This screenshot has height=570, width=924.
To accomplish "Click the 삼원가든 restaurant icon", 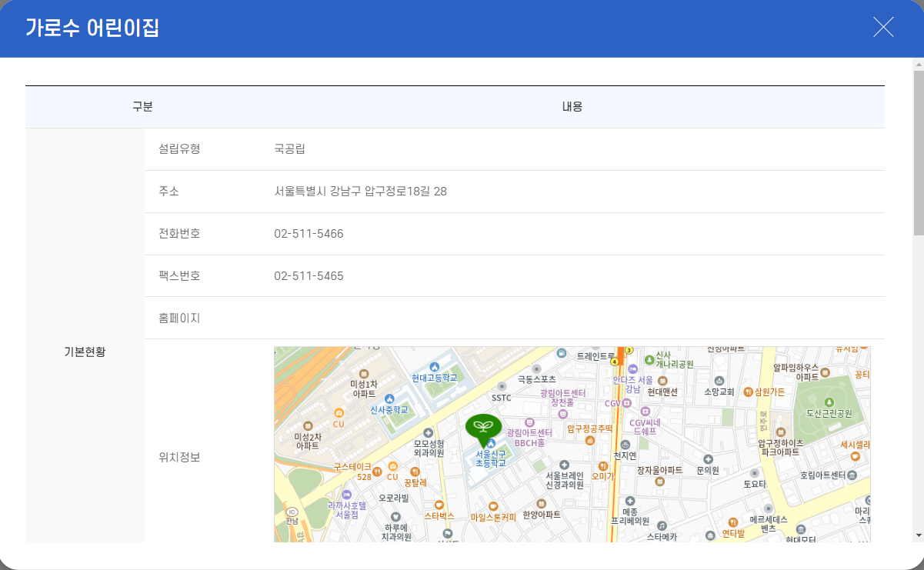I will (x=748, y=392).
